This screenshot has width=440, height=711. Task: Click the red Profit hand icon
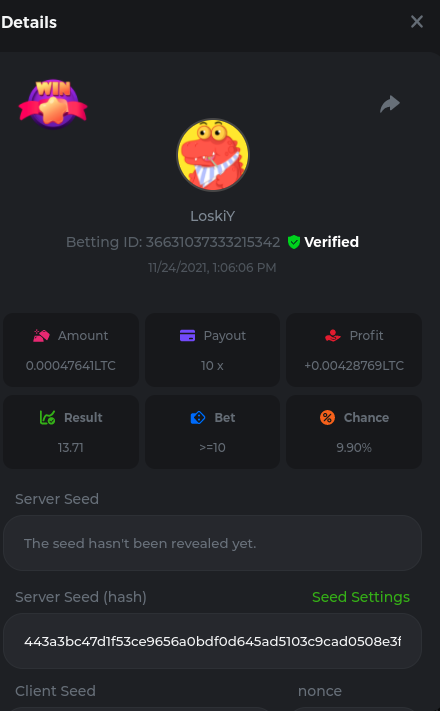coord(333,336)
